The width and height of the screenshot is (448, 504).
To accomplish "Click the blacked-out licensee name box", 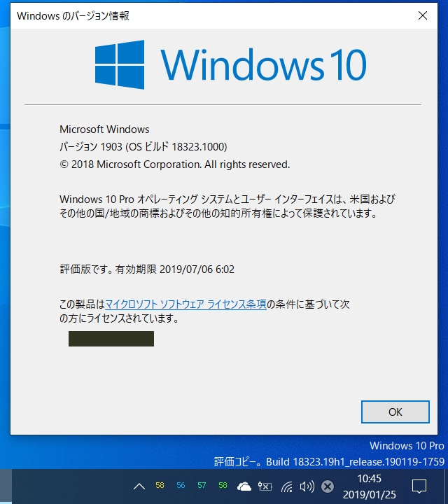I will click(x=111, y=339).
